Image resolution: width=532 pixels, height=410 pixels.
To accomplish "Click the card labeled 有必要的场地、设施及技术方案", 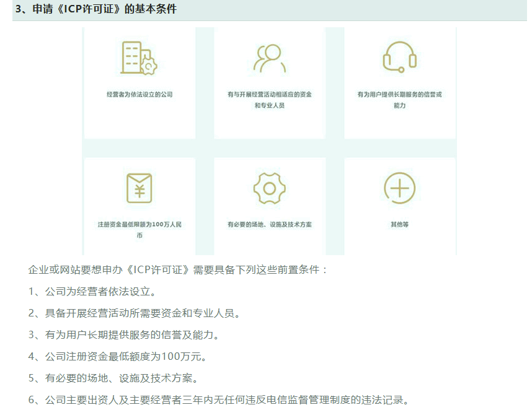I will pyautogui.click(x=269, y=204).
